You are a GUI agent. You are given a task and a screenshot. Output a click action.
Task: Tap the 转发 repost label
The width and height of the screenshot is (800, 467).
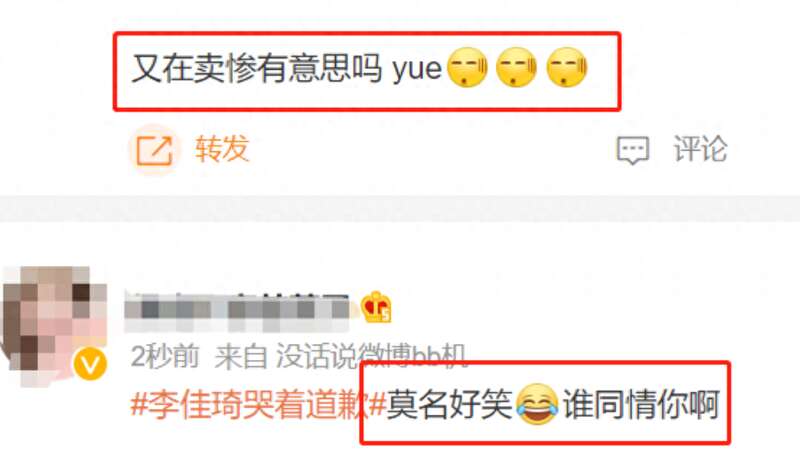[x=222, y=149]
